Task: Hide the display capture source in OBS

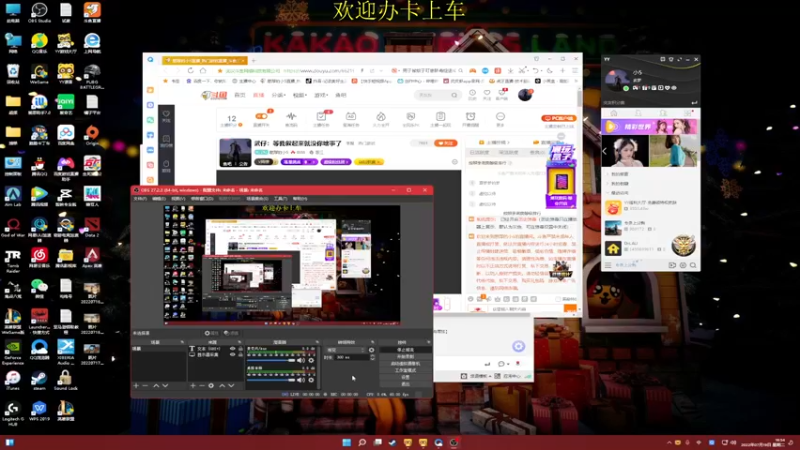Action: (x=233, y=355)
